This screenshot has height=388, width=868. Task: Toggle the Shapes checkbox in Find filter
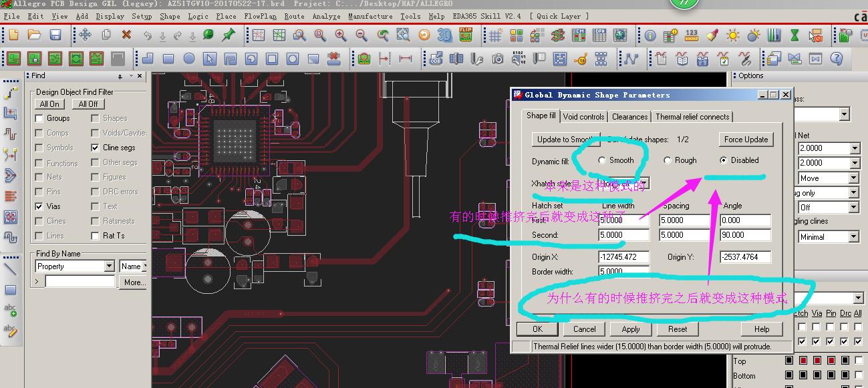(x=96, y=118)
